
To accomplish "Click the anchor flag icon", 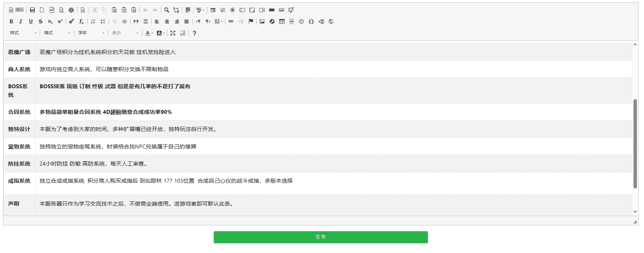I will tap(251, 21).
